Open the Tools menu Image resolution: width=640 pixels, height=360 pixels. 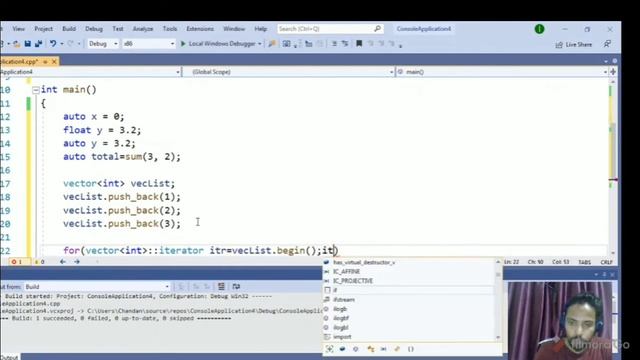click(170, 29)
